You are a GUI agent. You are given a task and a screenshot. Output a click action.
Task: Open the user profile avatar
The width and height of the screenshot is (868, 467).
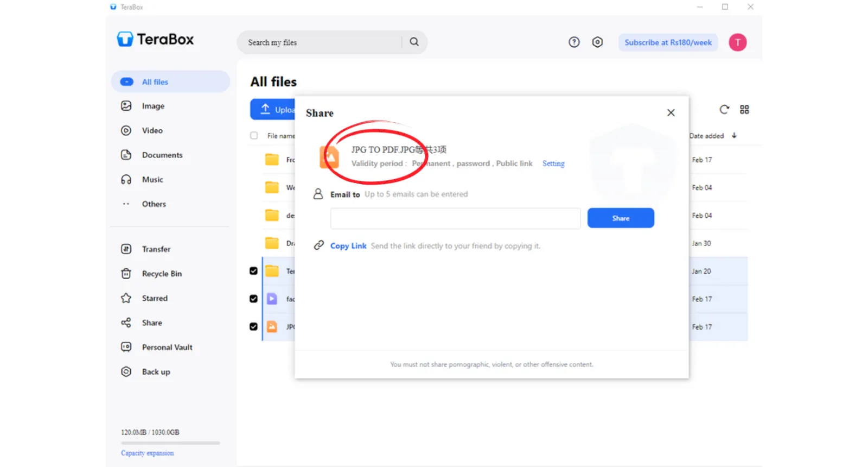pos(737,42)
